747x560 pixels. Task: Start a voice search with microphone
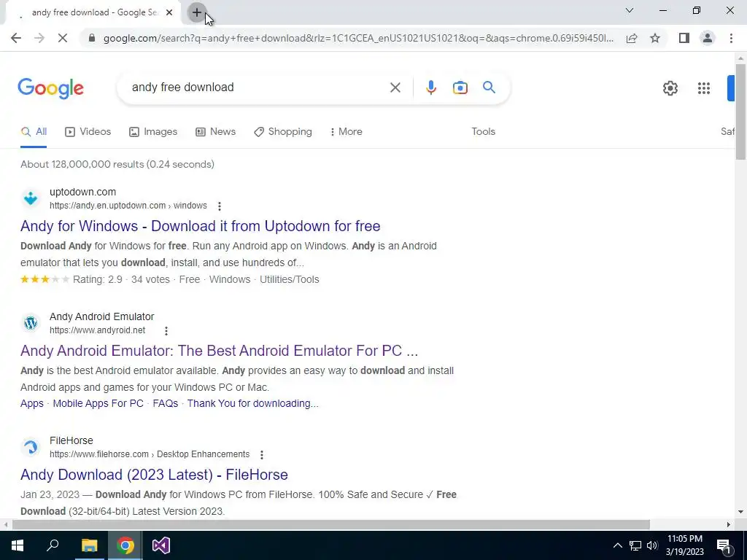coord(430,87)
